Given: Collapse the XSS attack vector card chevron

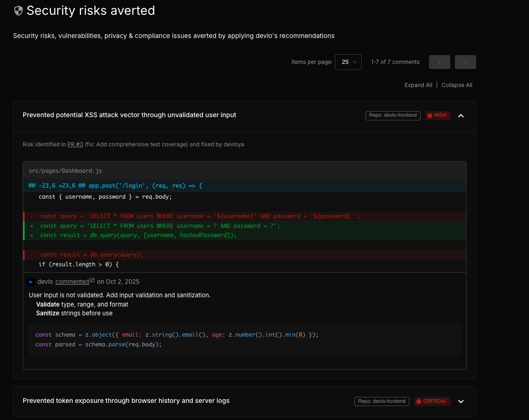Looking at the screenshot, I should pos(461,116).
